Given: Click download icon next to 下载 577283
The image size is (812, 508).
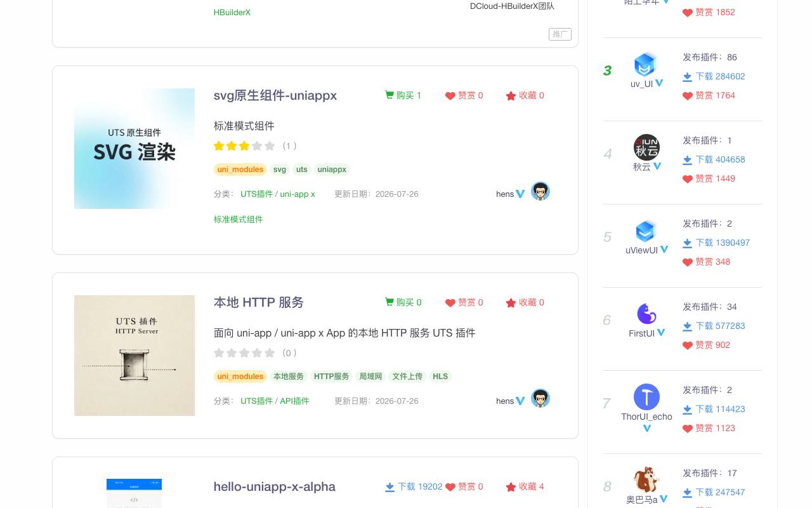Looking at the screenshot, I should [687, 326].
